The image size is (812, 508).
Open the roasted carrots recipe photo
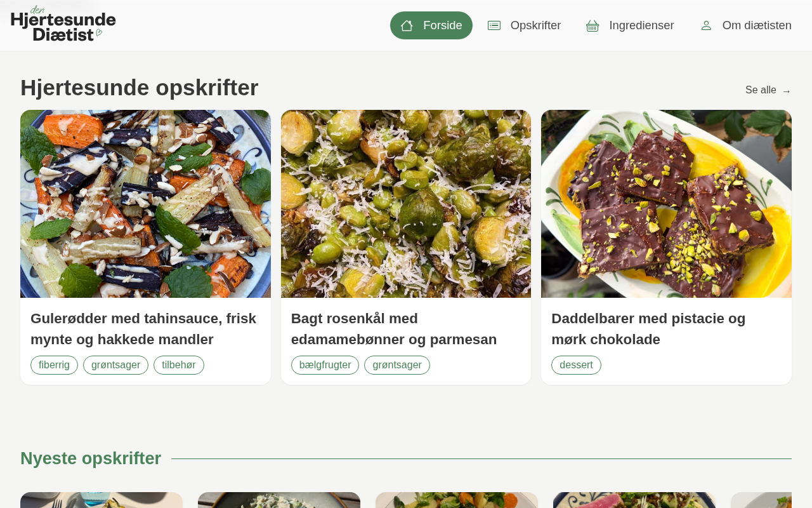pos(145,204)
